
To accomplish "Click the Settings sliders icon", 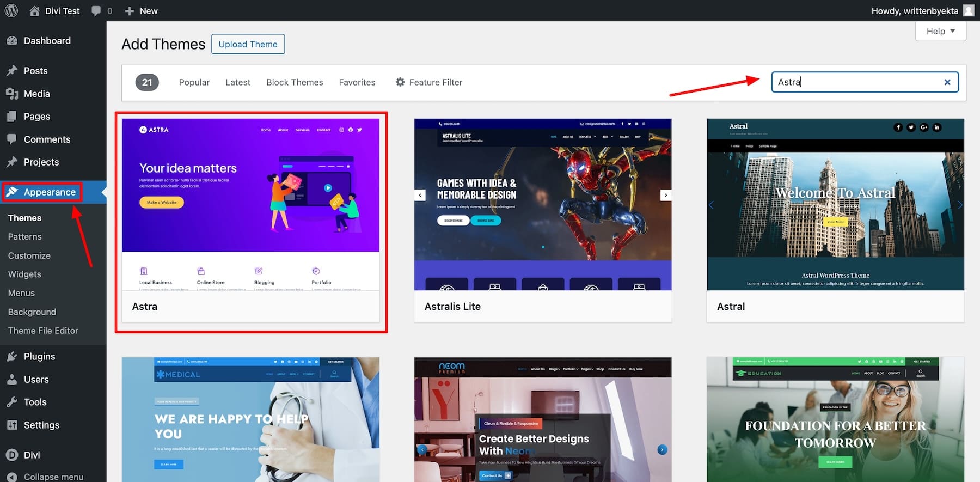I will click(x=12, y=425).
